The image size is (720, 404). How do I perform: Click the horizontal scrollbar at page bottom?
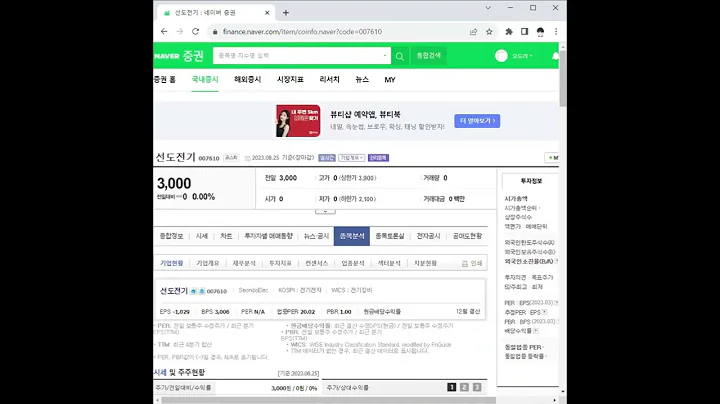(x=328, y=400)
